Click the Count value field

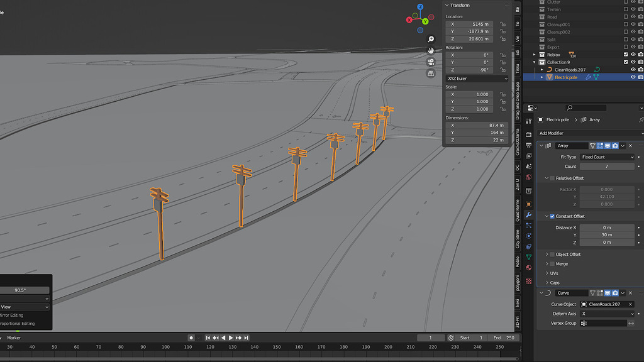click(607, 167)
